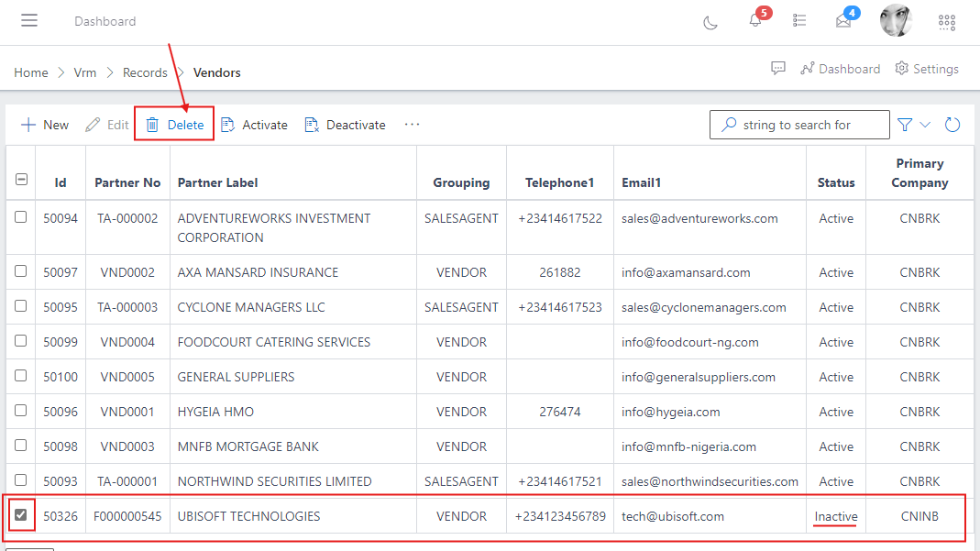Open the filter icon near search

pyautogui.click(x=904, y=124)
